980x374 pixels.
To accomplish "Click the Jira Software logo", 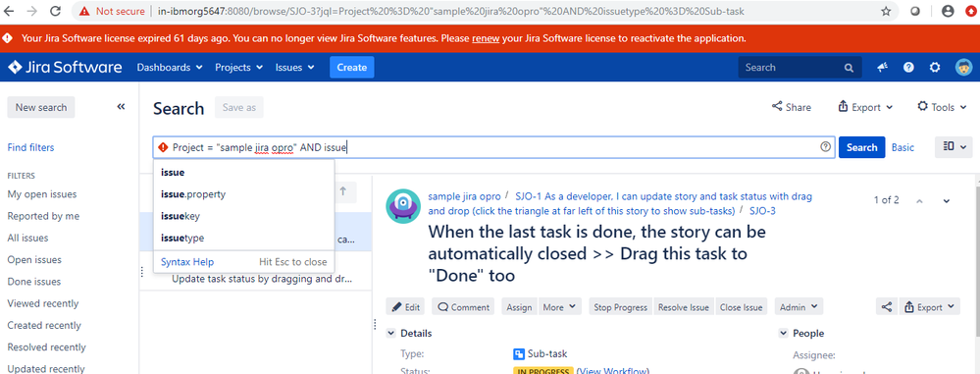I will pos(65,67).
